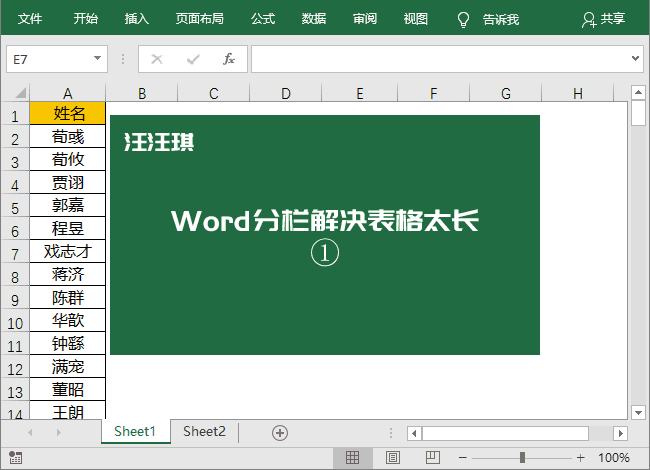Open the 公式 ribbon tab
The height and width of the screenshot is (470, 650).
tap(263, 19)
